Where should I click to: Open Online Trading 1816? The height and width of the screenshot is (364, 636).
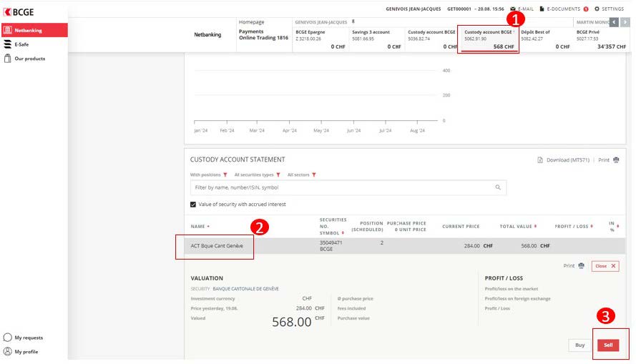click(x=264, y=38)
